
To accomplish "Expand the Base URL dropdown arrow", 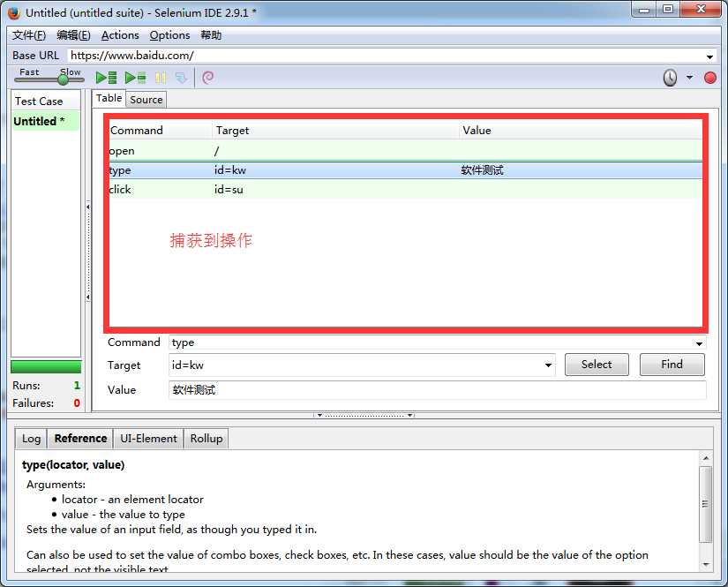I will tap(709, 56).
